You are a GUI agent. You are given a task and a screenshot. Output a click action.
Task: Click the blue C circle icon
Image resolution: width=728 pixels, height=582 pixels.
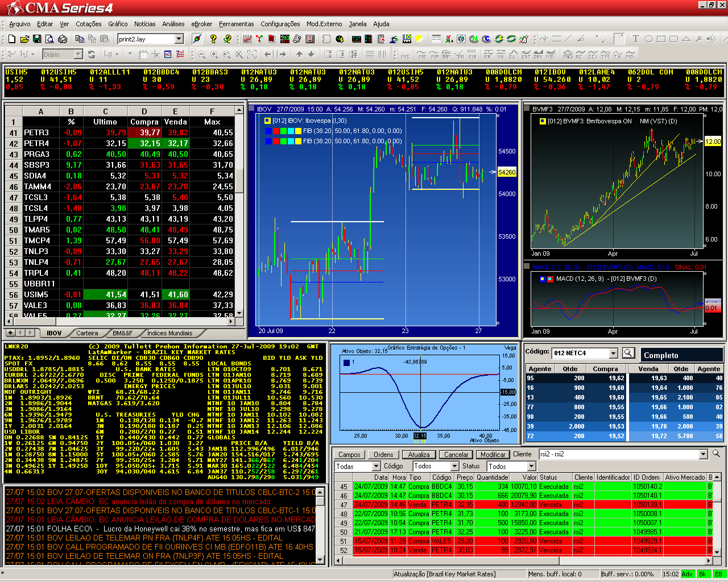pyautogui.click(x=486, y=39)
